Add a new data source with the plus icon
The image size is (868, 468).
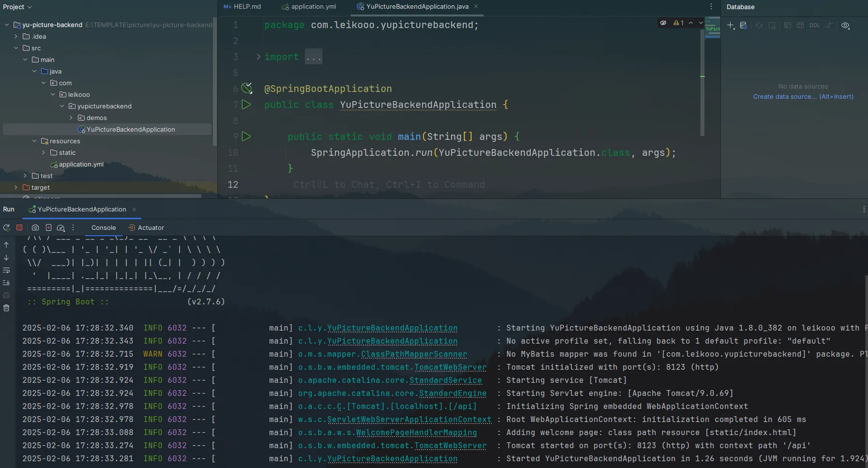731,26
